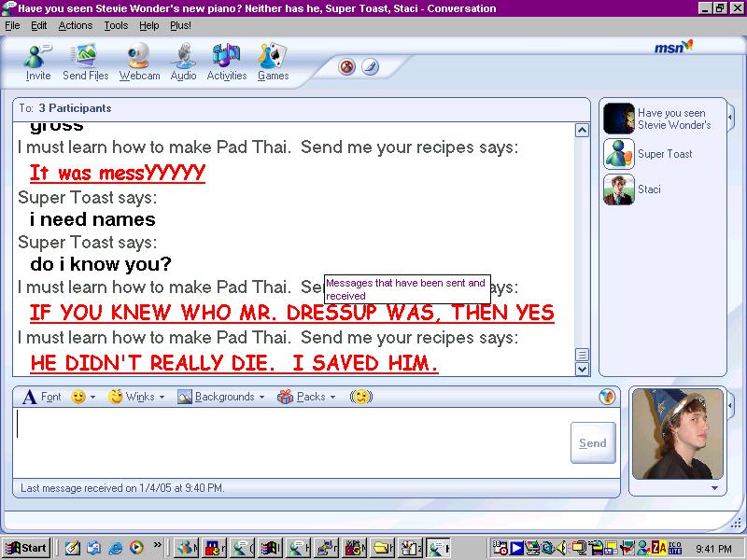Collapse my display picture panel arrow
The height and width of the screenshot is (560, 747).
point(731,405)
